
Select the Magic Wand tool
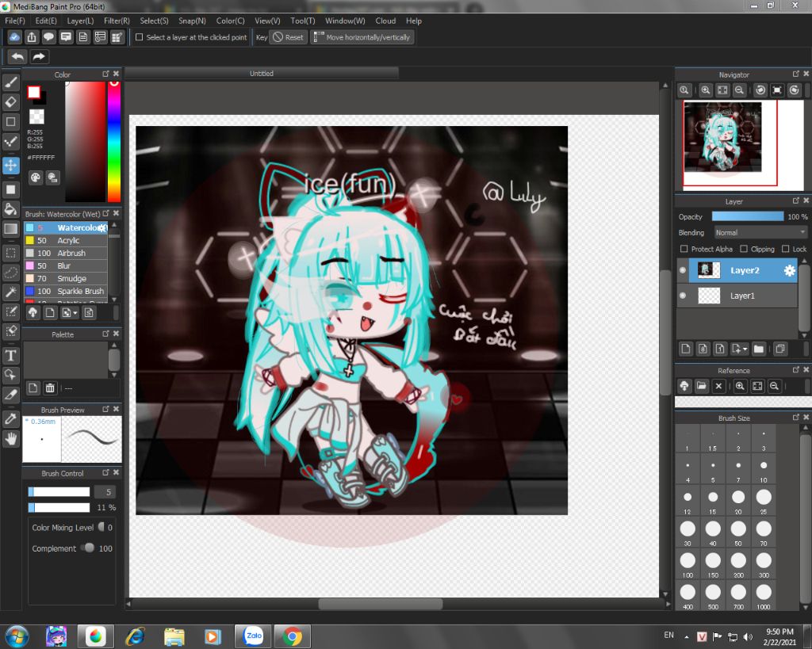pyautogui.click(x=11, y=292)
